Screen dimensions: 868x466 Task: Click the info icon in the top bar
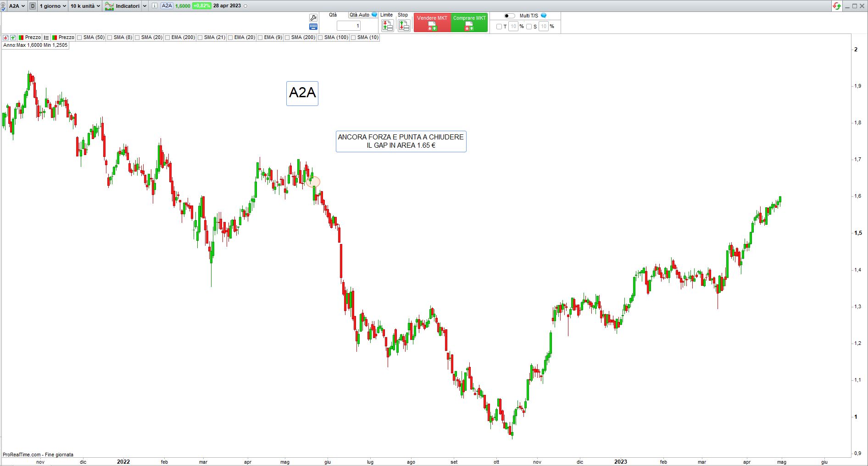[154, 6]
